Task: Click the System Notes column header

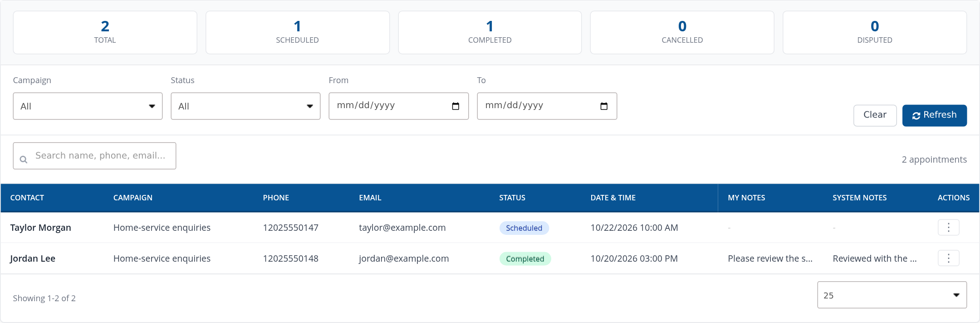Action: pyautogui.click(x=859, y=198)
